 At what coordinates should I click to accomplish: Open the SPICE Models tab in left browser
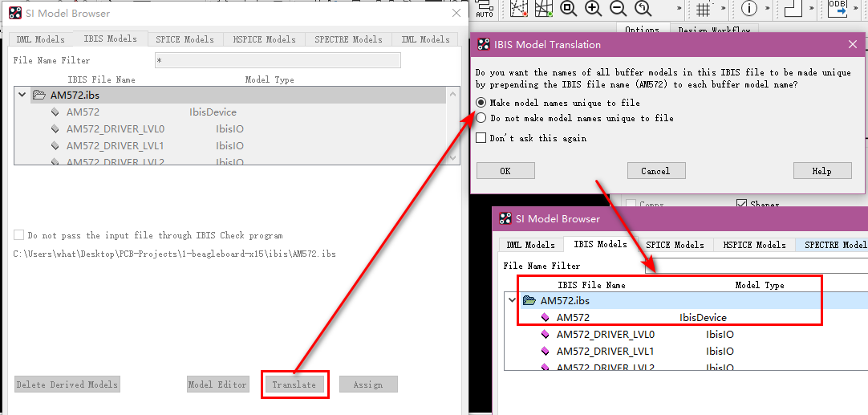coord(185,39)
